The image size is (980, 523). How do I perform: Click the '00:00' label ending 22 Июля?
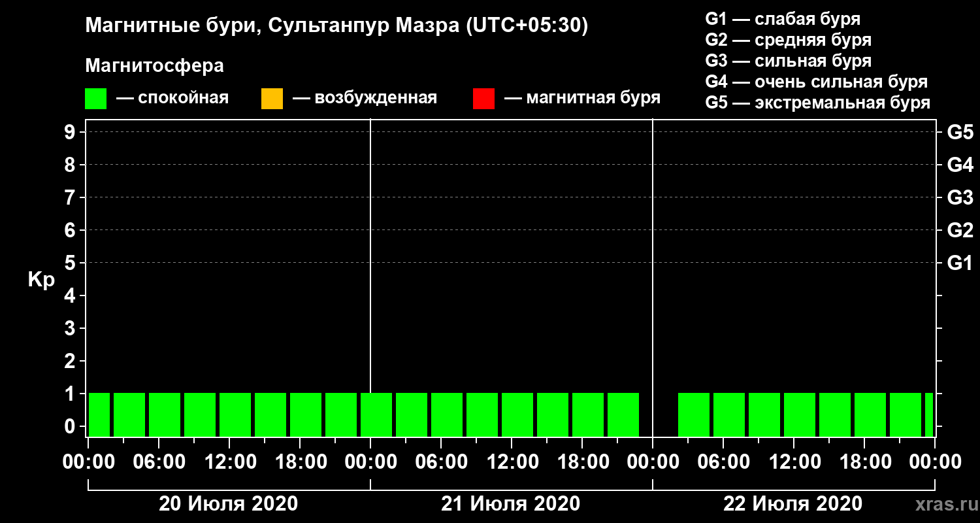pyautogui.click(x=935, y=462)
